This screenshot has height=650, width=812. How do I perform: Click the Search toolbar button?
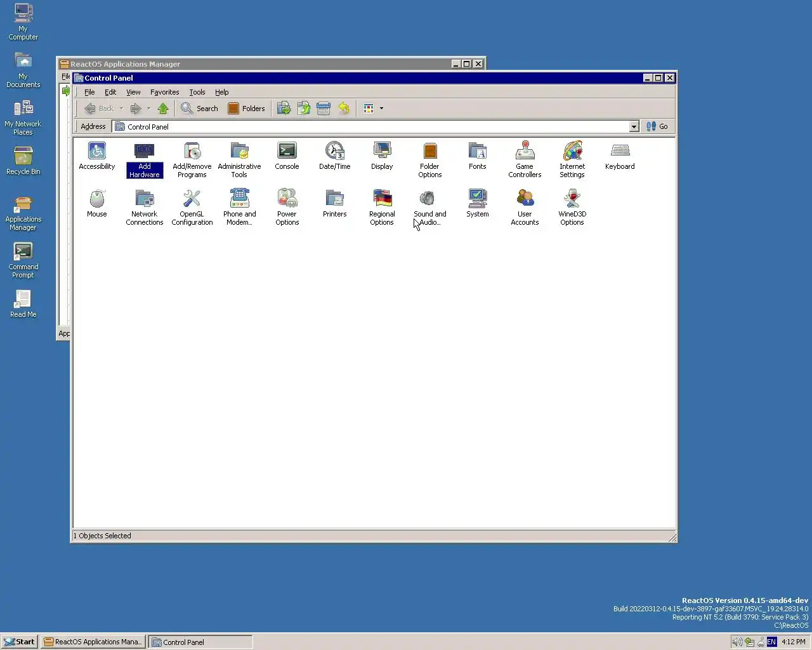click(x=199, y=109)
